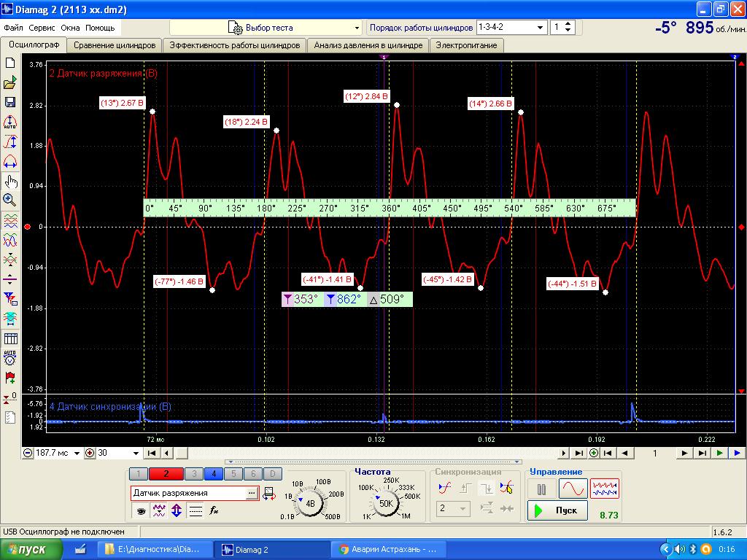Screen dimensions: 747x560
Task: Click the new file icon in left toolbar
Action: (x=10, y=63)
